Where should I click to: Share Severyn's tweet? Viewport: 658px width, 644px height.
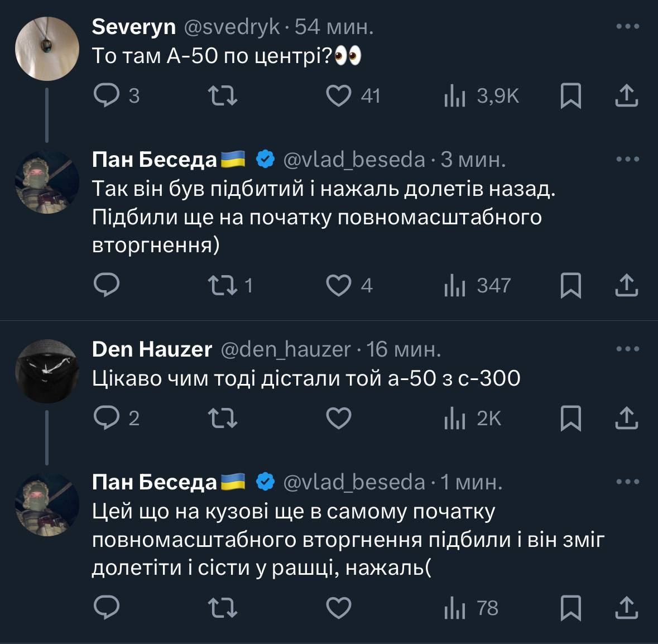pyautogui.click(x=626, y=96)
